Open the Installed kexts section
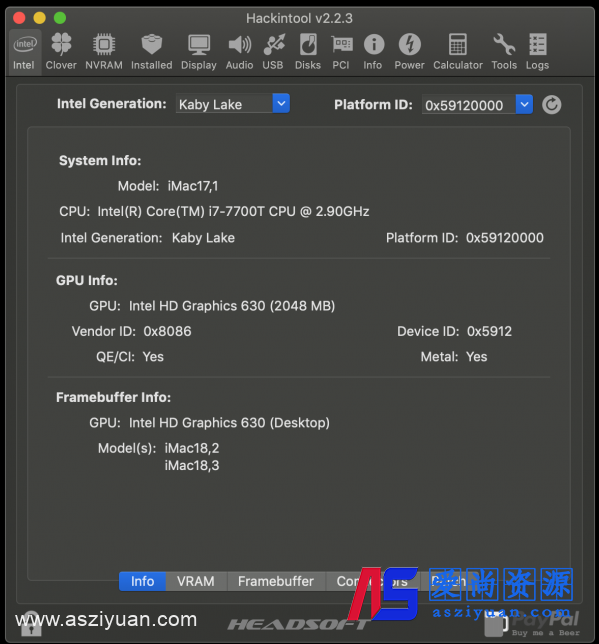This screenshot has width=599, height=644. 152,53
